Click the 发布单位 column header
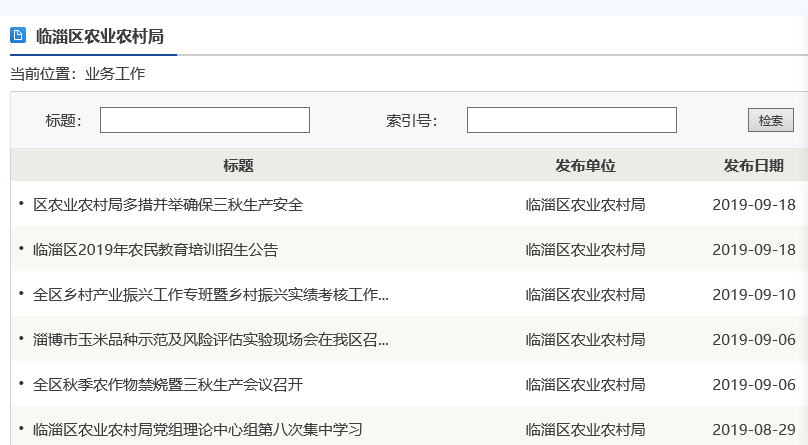Viewport: 808px width, 445px height. click(585, 166)
